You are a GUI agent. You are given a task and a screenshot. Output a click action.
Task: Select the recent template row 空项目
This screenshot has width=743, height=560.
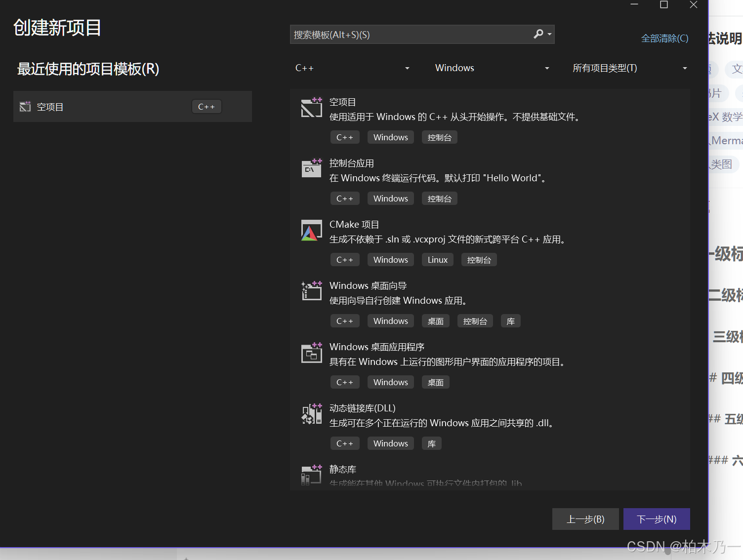pos(132,107)
